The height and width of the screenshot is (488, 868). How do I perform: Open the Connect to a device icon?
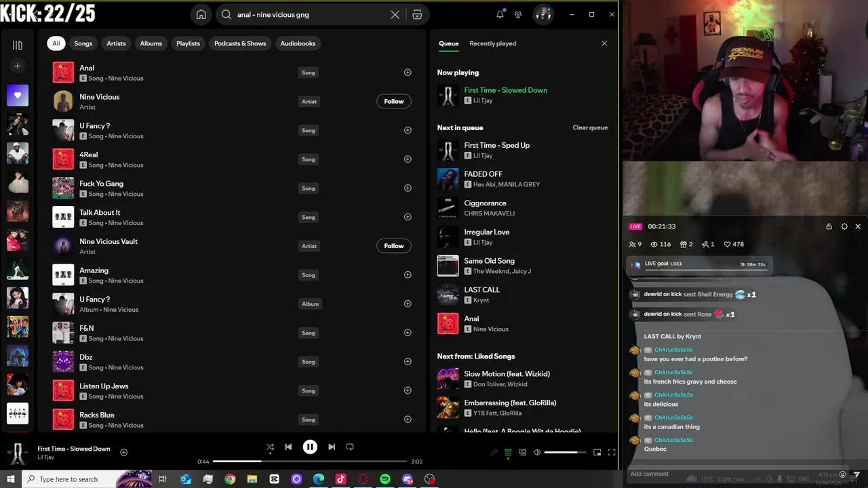pyautogui.click(x=523, y=453)
